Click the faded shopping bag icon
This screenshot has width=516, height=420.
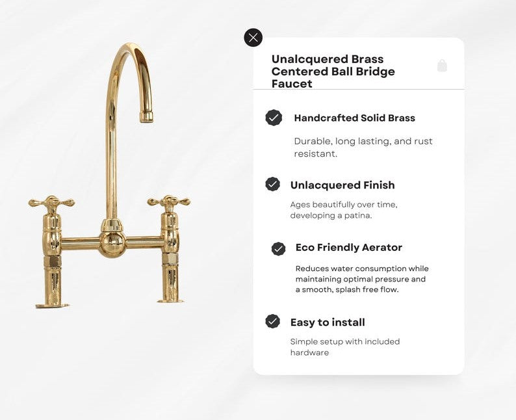(x=442, y=66)
